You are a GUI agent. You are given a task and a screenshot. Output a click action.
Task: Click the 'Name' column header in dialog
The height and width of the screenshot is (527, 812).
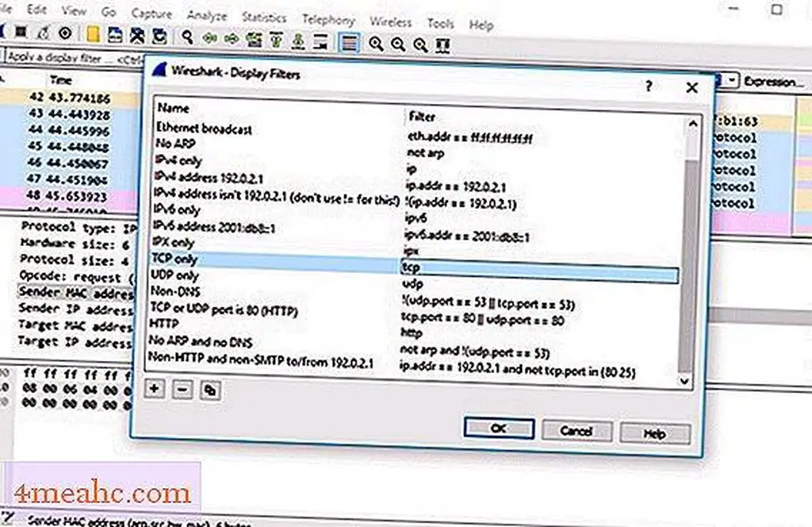pyautogui.click(x=173, y=108)
